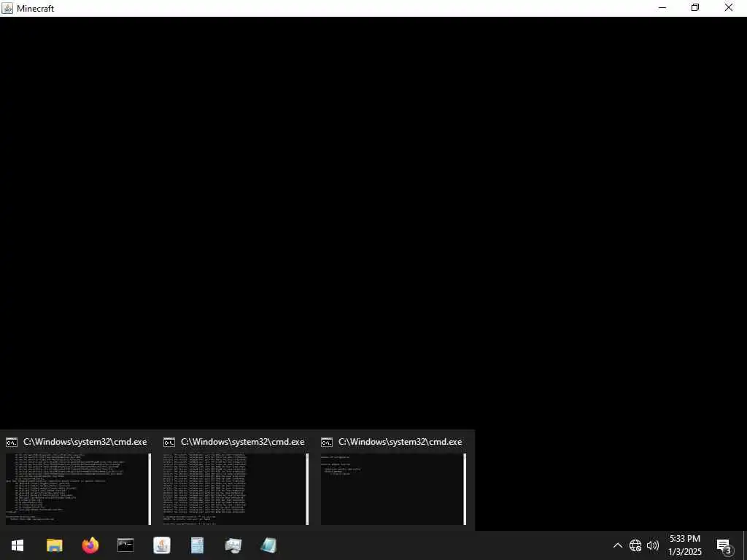This screenshot has width=747, height=560.
Task: Open the Calculator taskbar icon
Action: pos(197,545)
